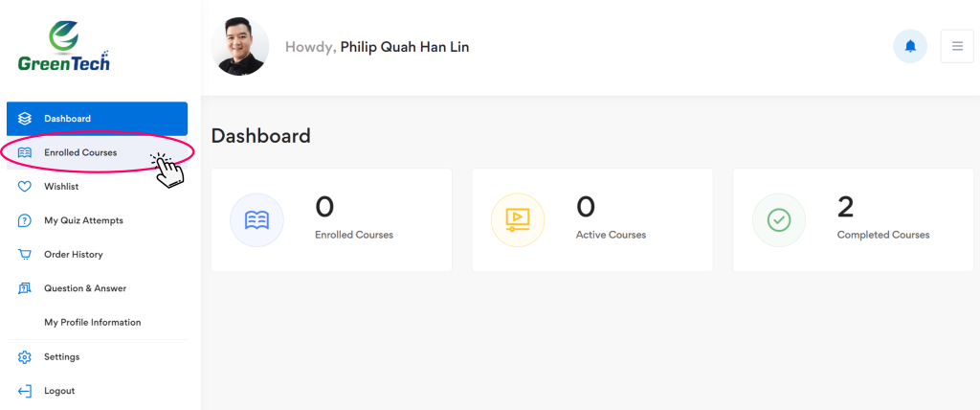Screen dimensions: 980x410
Task: Click the Settings gear icon
Action: [x=26, y=357]
